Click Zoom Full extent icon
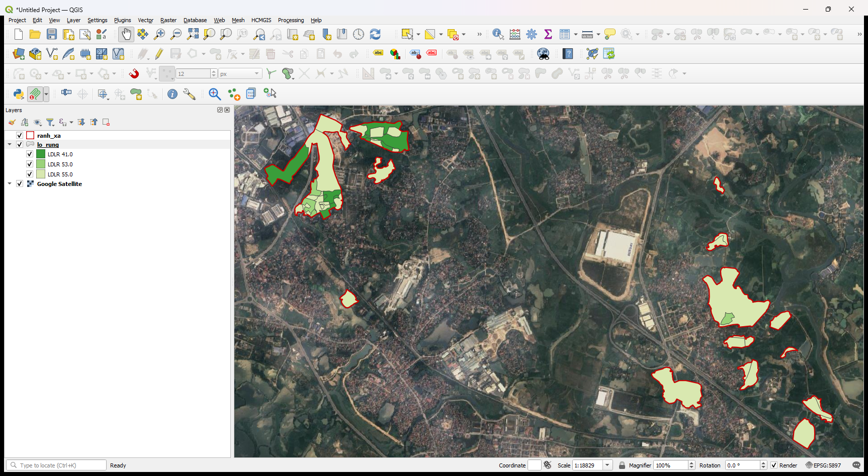This screenshot has height=476, width=868. point(193,34)
